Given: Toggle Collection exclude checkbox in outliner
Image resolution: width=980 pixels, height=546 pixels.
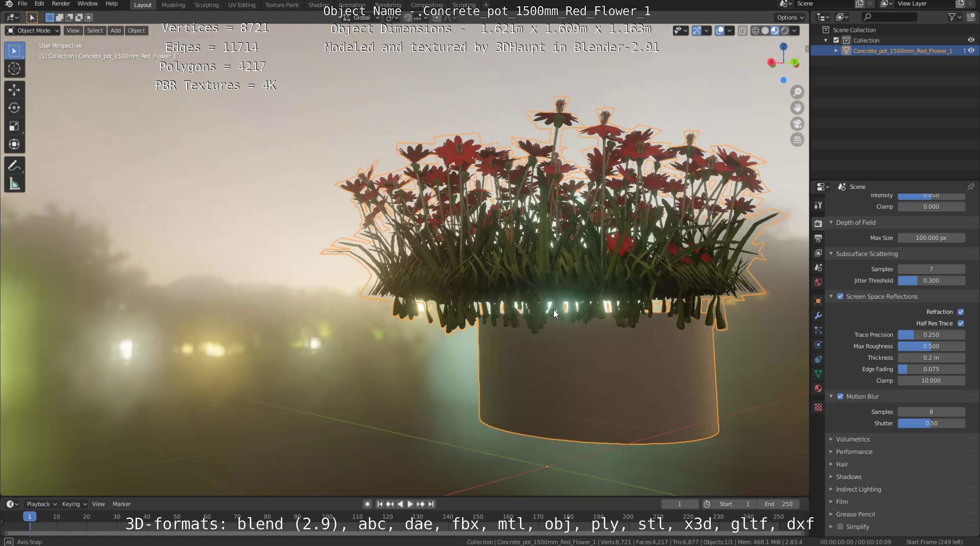Looking at the screenshot, I should [836, 40].
